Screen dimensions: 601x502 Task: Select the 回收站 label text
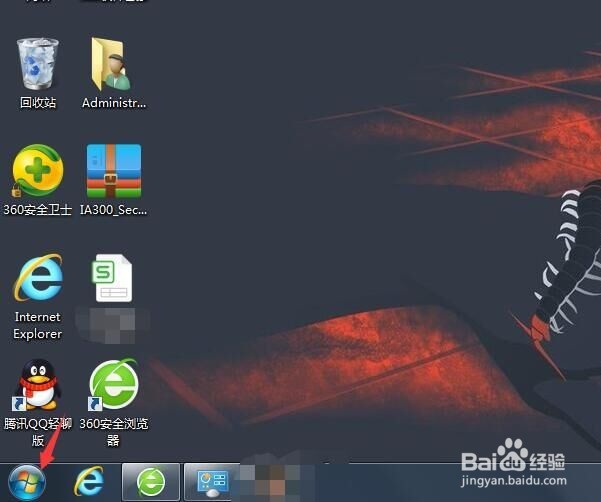tap(38, 103)
